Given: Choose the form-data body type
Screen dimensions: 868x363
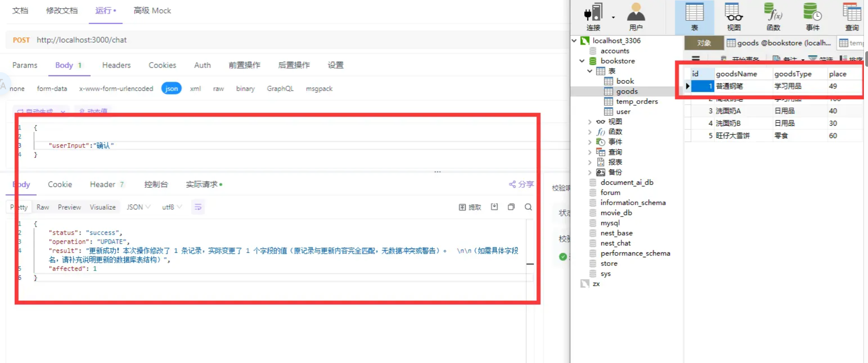Looking at the screenshot, I should click(52, 88).
